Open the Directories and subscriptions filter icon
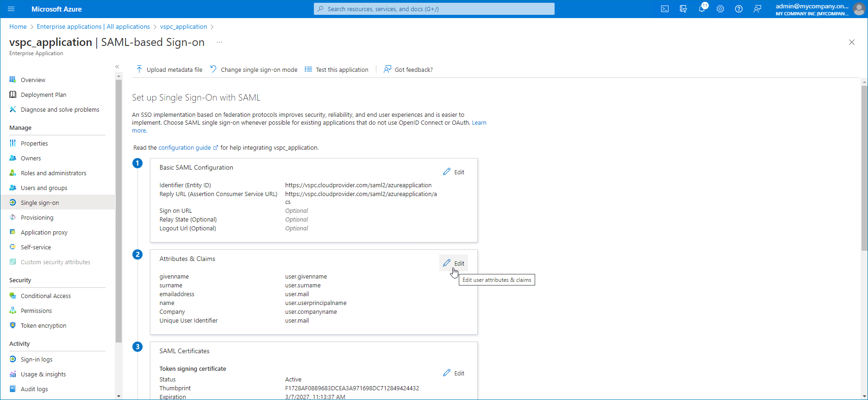The height and width of the screenshot is (400, 868). [683, 9]
